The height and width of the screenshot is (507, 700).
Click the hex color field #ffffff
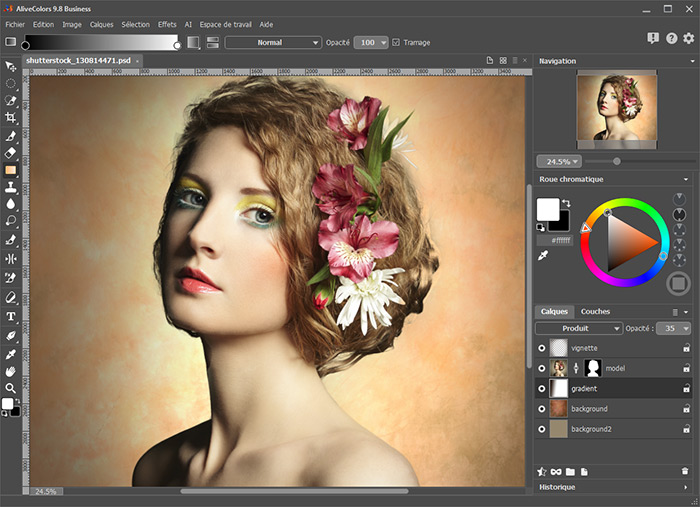click(555, 241)
